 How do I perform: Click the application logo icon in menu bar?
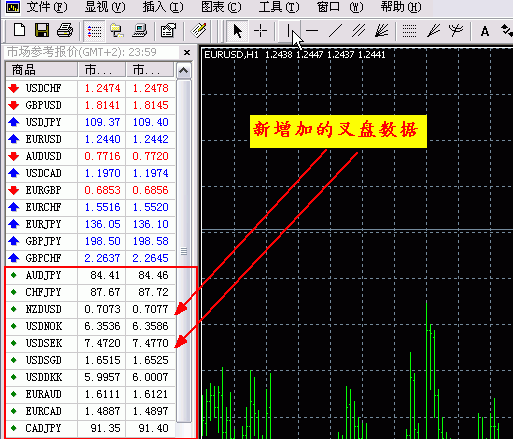(13, 7)
